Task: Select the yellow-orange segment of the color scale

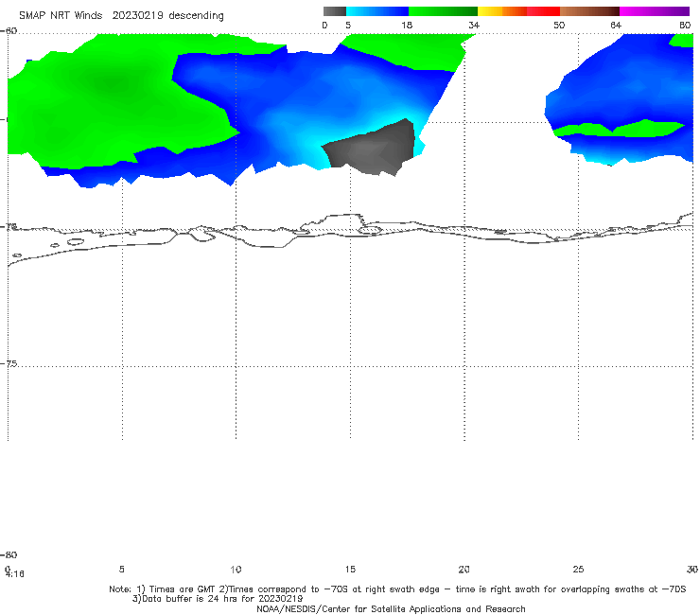Action: click(501, 11)
